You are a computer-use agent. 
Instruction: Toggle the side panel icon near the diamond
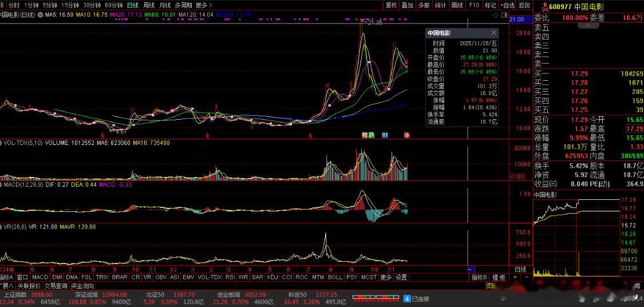[x=504, y=14]
